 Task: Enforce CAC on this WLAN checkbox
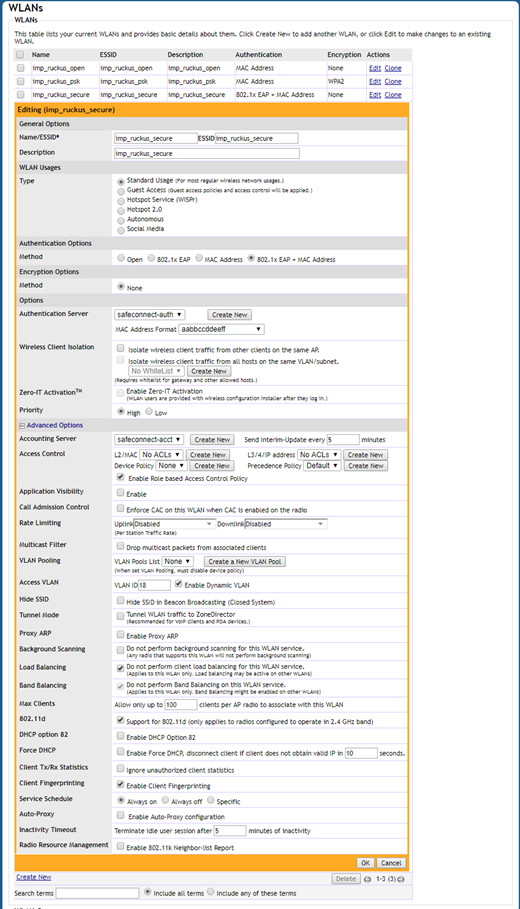click(x=121, y=508)
